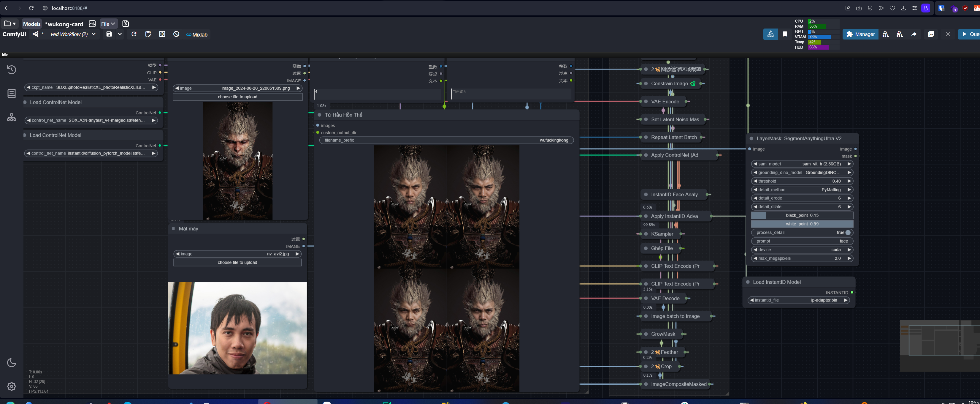Collapse the LayerMask SegmentAnythingUltra V2 node dot
Viewport: 980px width, 404px height.
click(x=751, y=138)
